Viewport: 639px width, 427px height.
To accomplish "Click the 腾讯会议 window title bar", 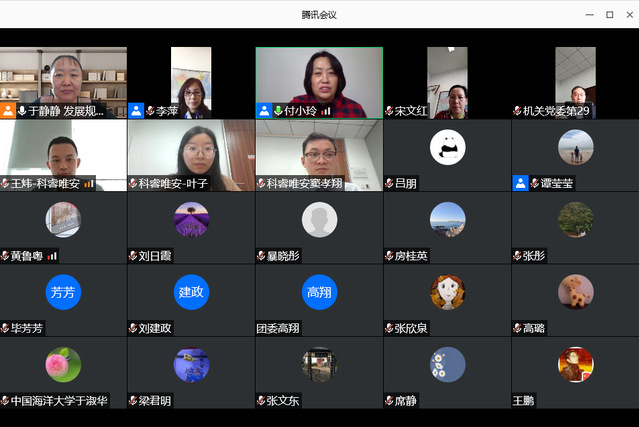I will point(319,14).
